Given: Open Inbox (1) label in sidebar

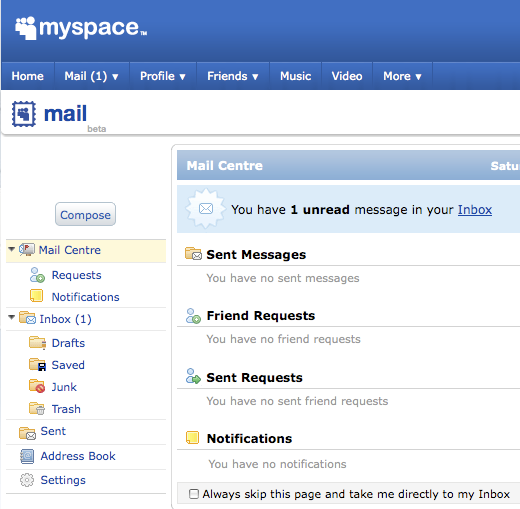Looking at the screenshot, I should pos(65,319).
